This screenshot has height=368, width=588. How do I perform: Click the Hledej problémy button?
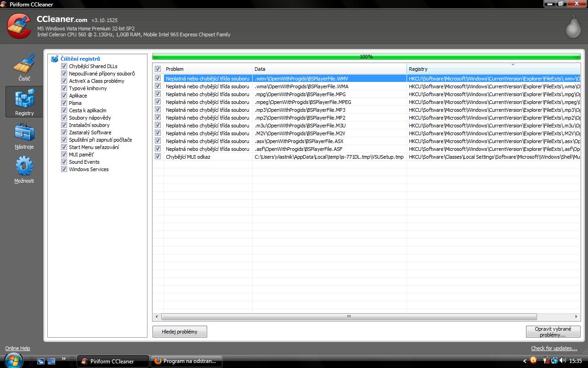[x=180, y=332]
